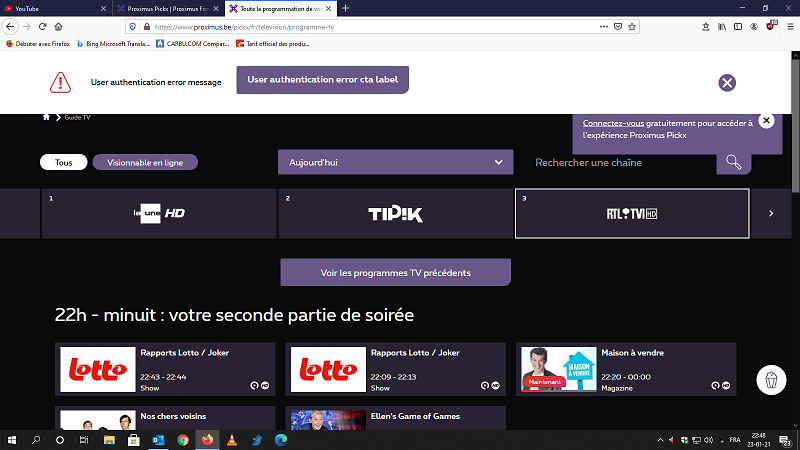
Task: Click the record icon on the 22:09 Lotto card
Action: [x=495, y=385]
